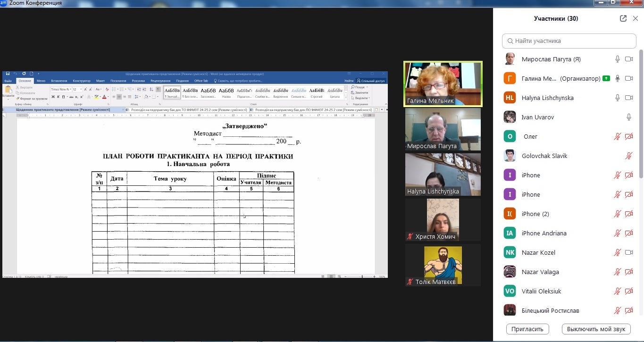Click Golovchak Slavik's muted microphone icon
Screen dimensions: 644x342
coord(628,156)
